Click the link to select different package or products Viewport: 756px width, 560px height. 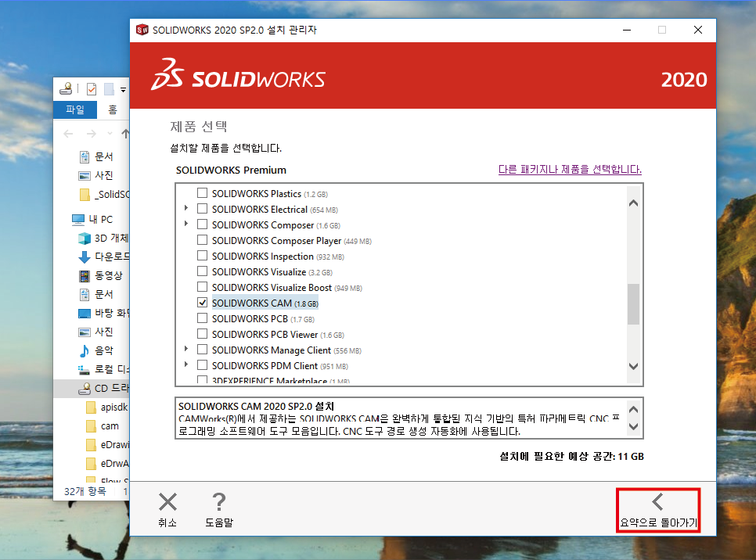coord(570,170)
